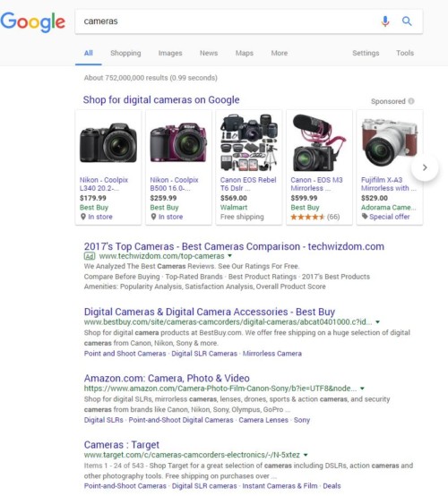The height and width of the screenshot is (496, 448).
Task: Open the More search options menu
Action: (280, 53)
